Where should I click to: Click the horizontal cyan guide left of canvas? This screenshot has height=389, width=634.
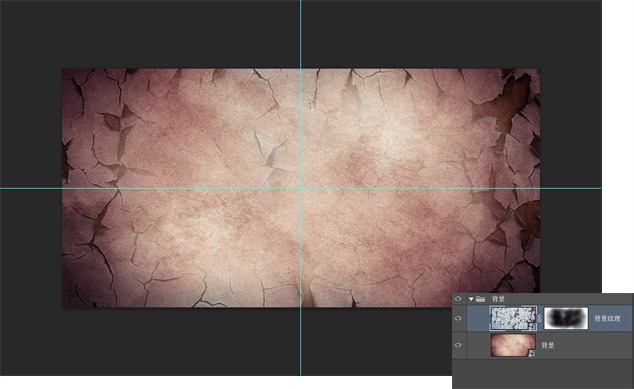click(31, 188)
